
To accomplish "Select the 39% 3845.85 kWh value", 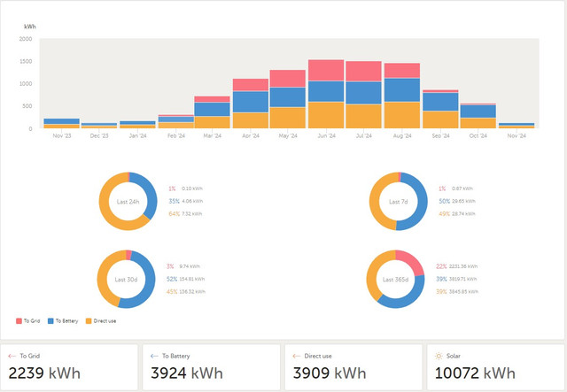I will point(457,291).
